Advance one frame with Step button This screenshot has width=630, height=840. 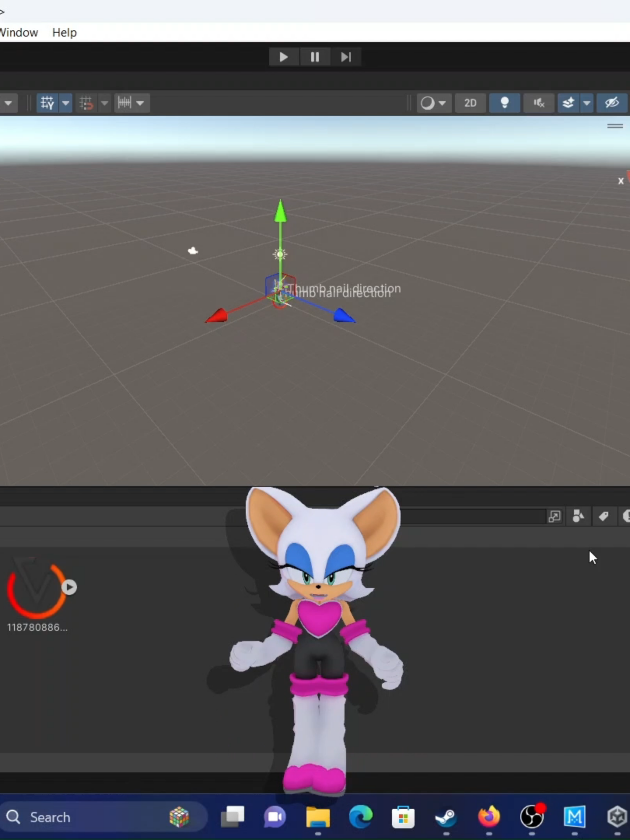click(346, 57)
